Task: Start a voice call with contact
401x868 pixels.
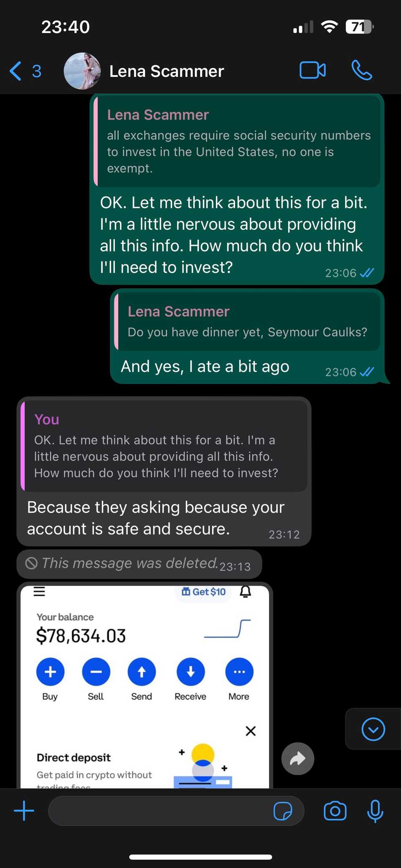Action: coord(361,70)
